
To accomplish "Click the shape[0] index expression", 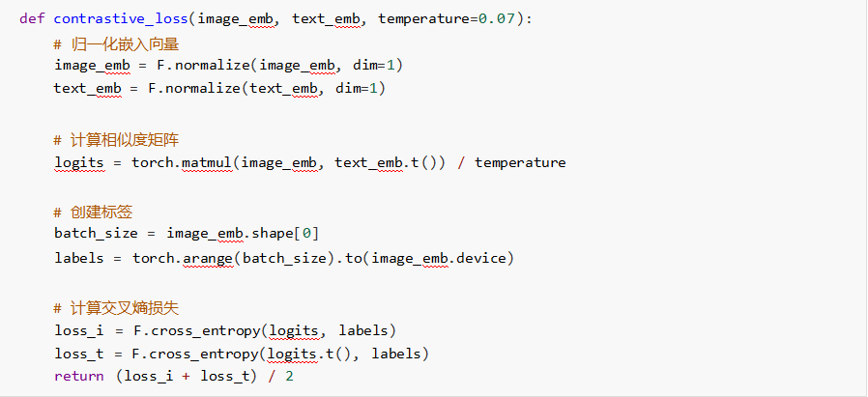I will pyautogui.click(x=294, y=234).
